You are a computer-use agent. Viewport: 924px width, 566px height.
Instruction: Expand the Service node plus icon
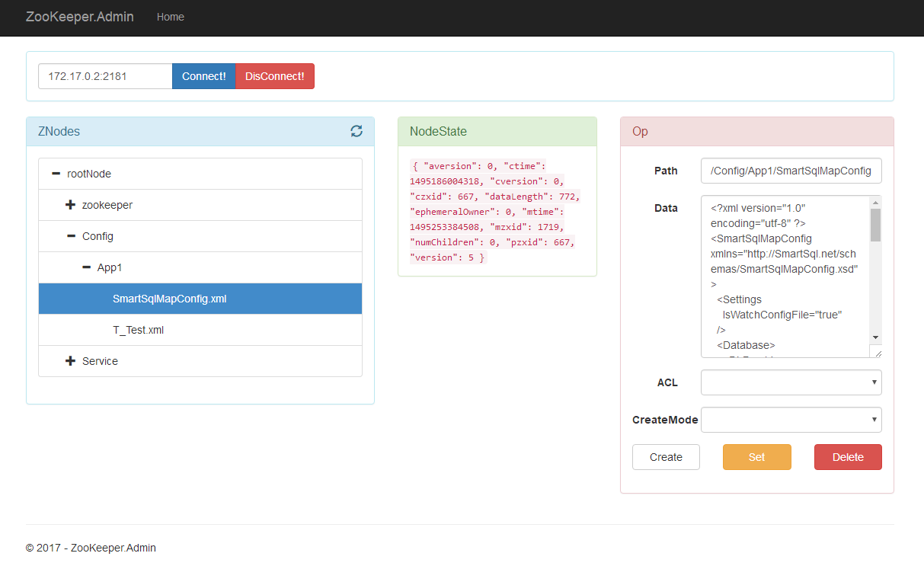click(x=71, y=361)
